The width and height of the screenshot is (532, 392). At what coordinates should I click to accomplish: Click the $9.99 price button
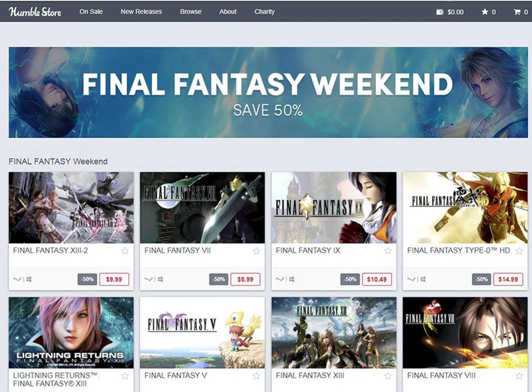[x=114, y=279]
